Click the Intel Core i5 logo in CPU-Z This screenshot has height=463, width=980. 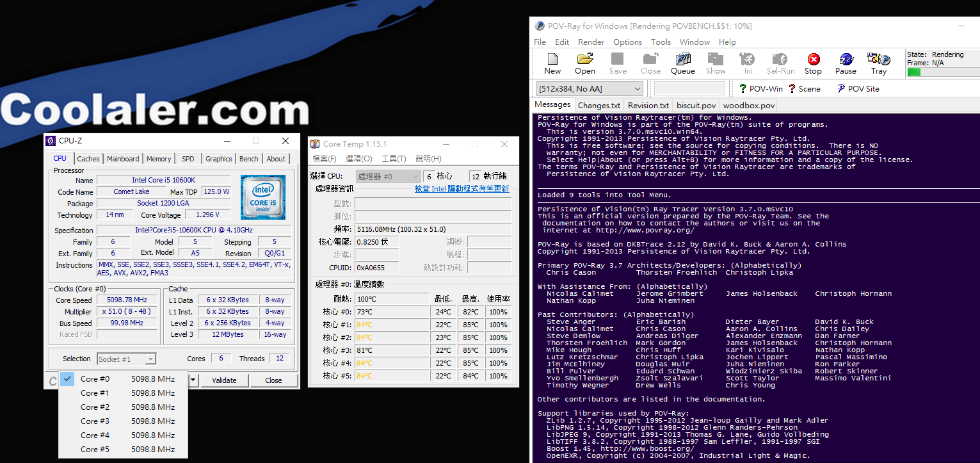pyautogui.click(x=262, y=197)
